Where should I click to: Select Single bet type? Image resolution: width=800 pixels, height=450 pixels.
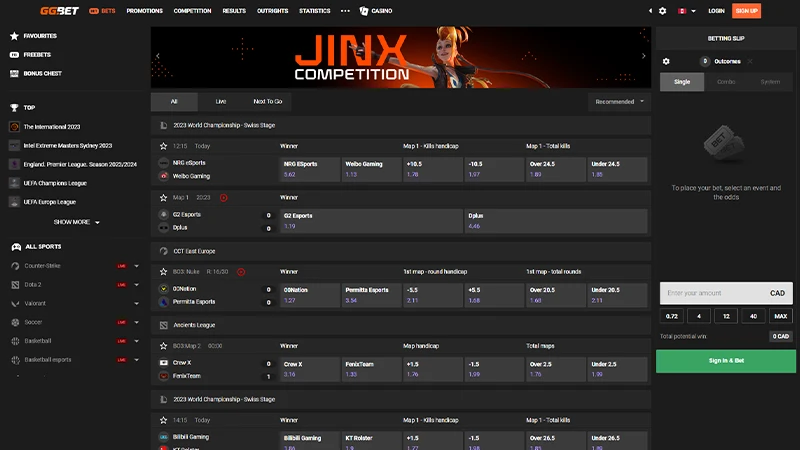click(682, 82)
